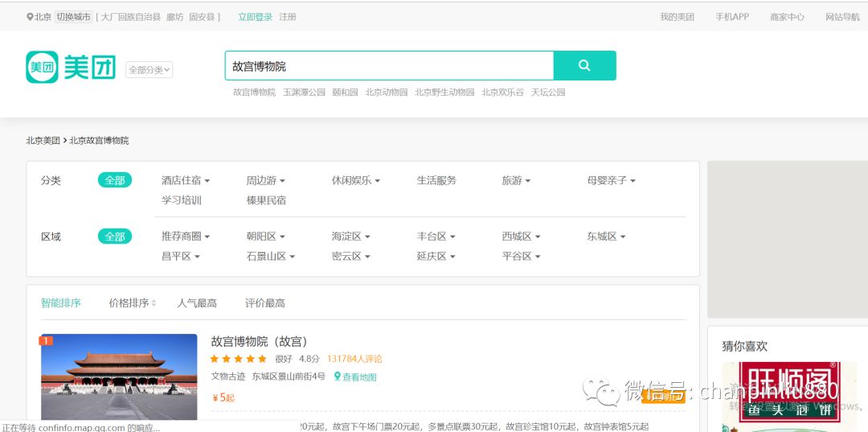This screenshot has width=868, height=432.
Task: Open 网站导航 in the top bar
Action: 842,17
